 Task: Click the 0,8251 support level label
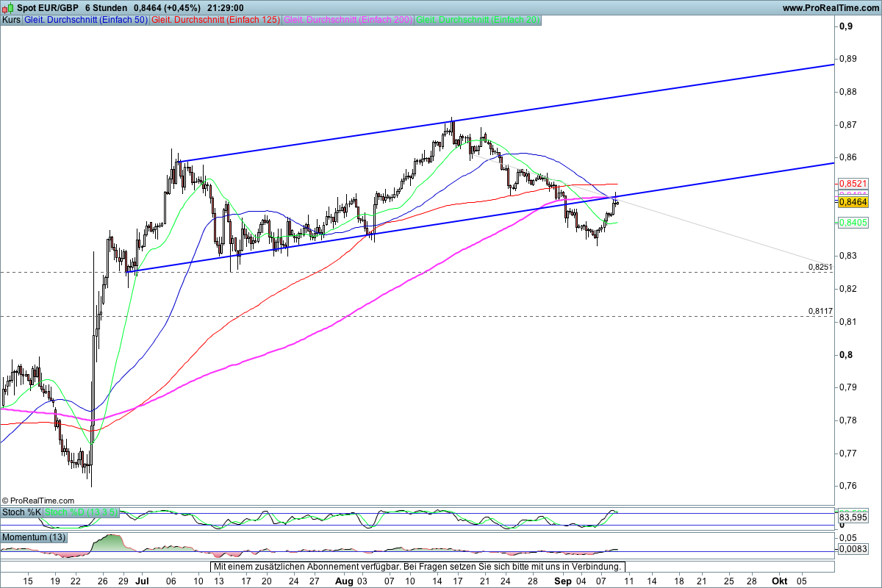(x=820, y=267)
